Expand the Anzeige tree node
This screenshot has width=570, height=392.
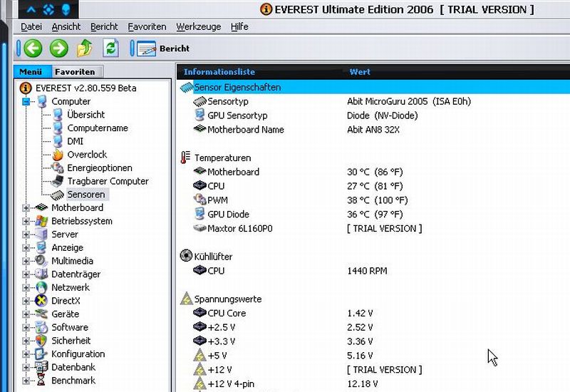click(x=26, y=247)
